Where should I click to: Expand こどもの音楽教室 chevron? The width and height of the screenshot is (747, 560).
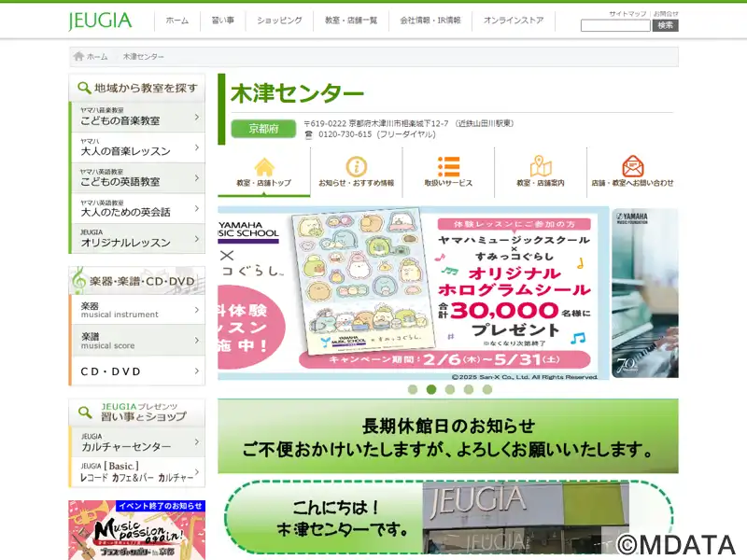197,117
